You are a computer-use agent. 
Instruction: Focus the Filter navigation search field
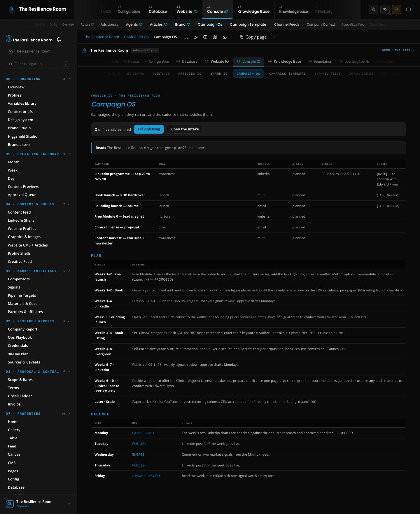click(x=38, y=64)
